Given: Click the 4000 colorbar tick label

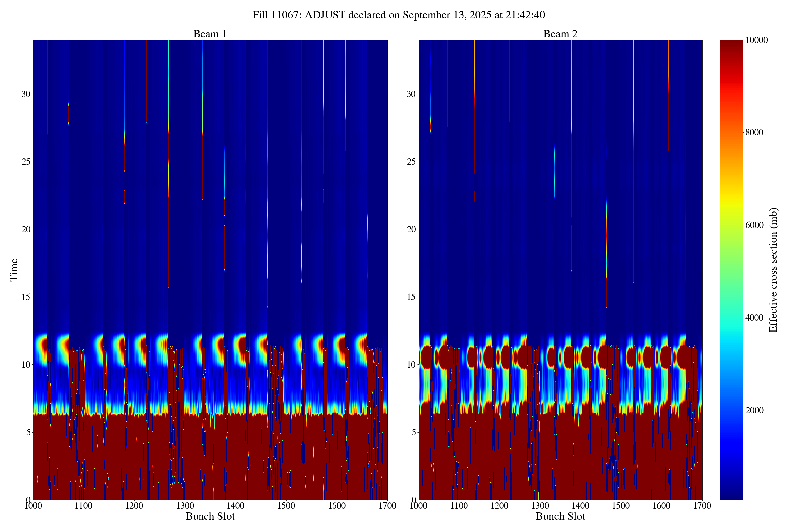Looking at the screenshot, I should pos(754,318).
